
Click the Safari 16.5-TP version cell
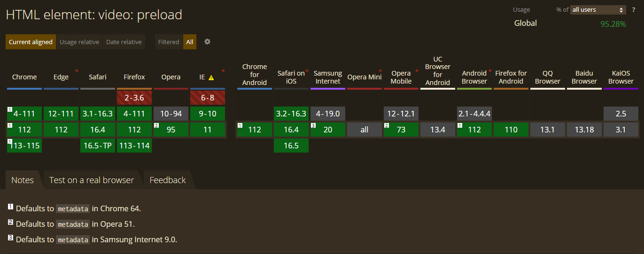[98, 146]
